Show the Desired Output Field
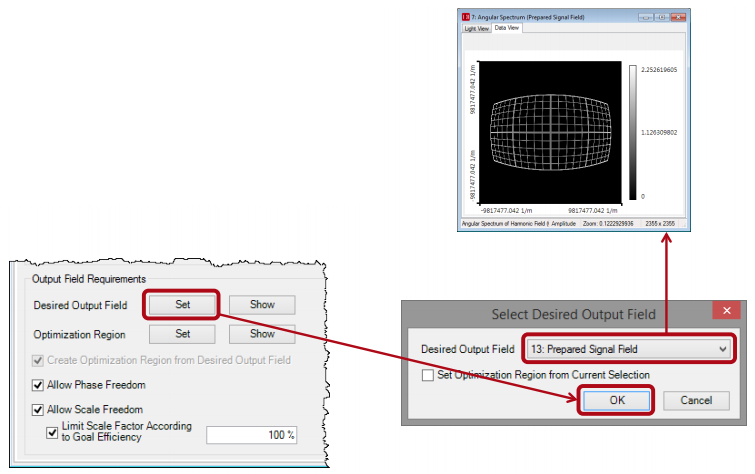This screenshot has width=755, height=474. (262, 304)
